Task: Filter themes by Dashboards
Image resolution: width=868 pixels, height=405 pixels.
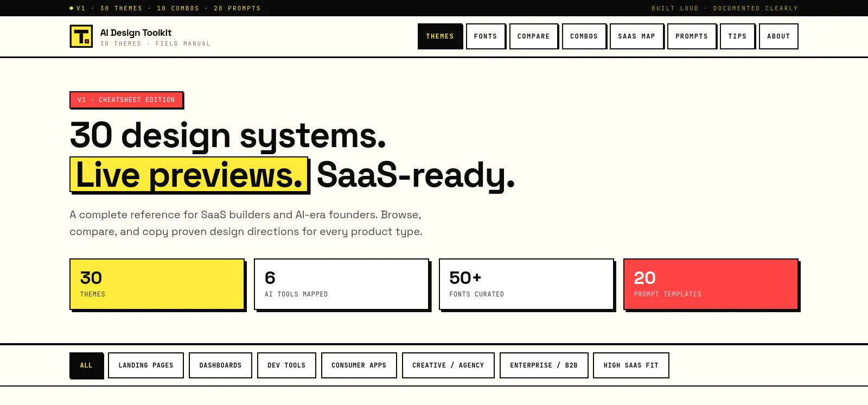Action: (220, 365)
